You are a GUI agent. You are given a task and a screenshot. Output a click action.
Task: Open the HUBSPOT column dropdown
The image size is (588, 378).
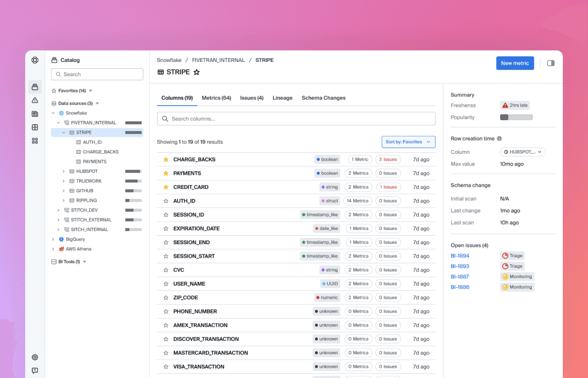pos(522,152)
